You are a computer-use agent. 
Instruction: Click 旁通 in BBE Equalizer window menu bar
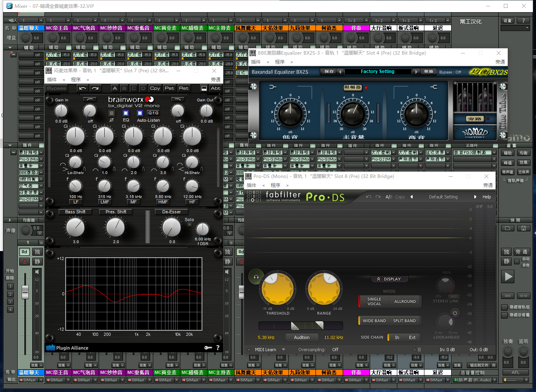[500, 62]
